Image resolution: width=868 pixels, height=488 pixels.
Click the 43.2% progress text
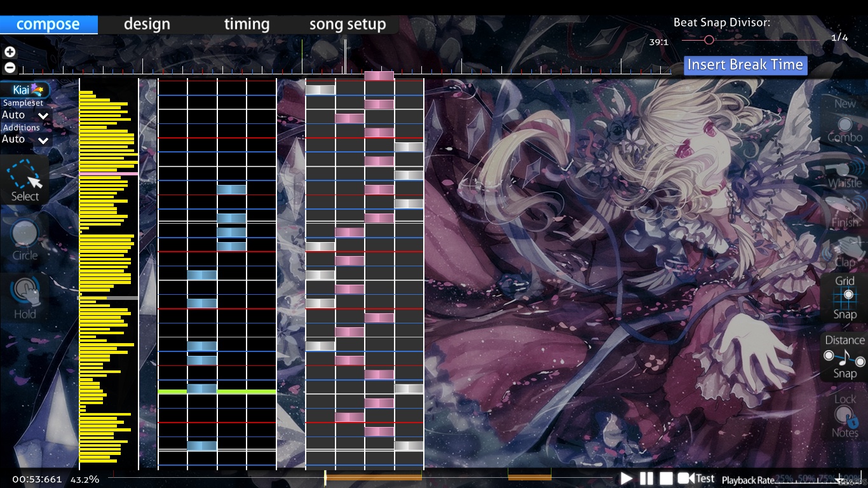click(x=85, y=479)
